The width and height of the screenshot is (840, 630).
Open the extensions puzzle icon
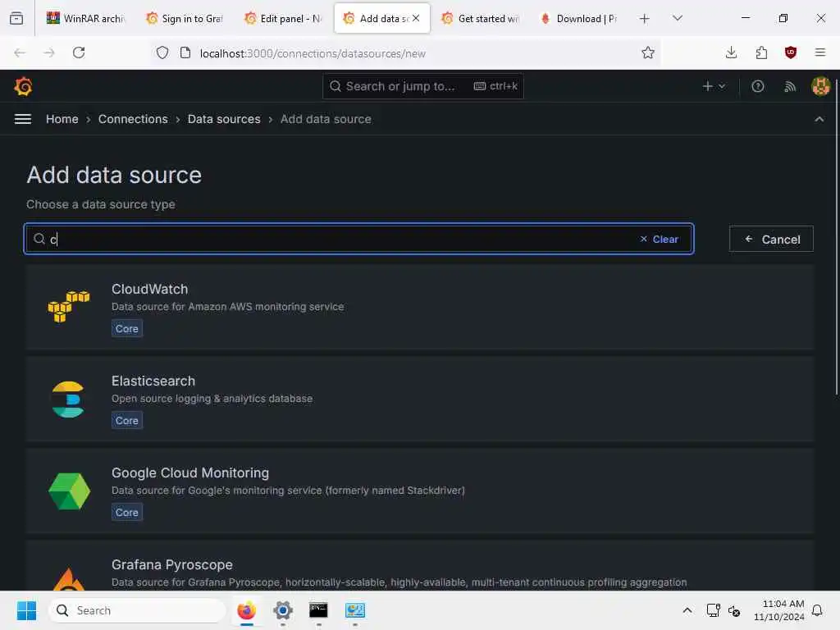(761, 52)
